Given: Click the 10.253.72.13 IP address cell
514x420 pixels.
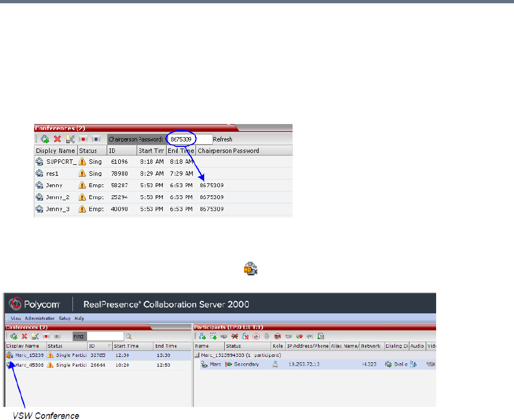Looking at the screenshot, I should pos(304,365).
